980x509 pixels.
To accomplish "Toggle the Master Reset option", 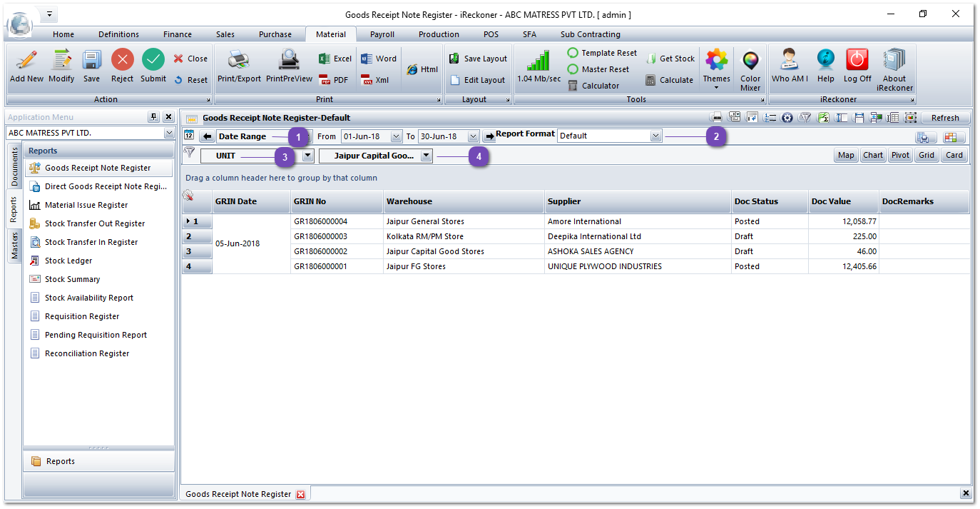I will [x=598, y=69].
